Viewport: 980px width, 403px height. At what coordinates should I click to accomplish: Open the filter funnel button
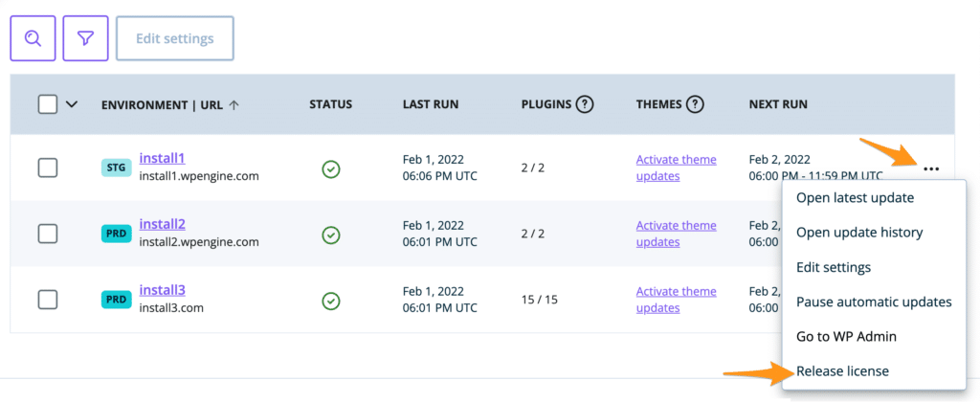pos(85,38)
